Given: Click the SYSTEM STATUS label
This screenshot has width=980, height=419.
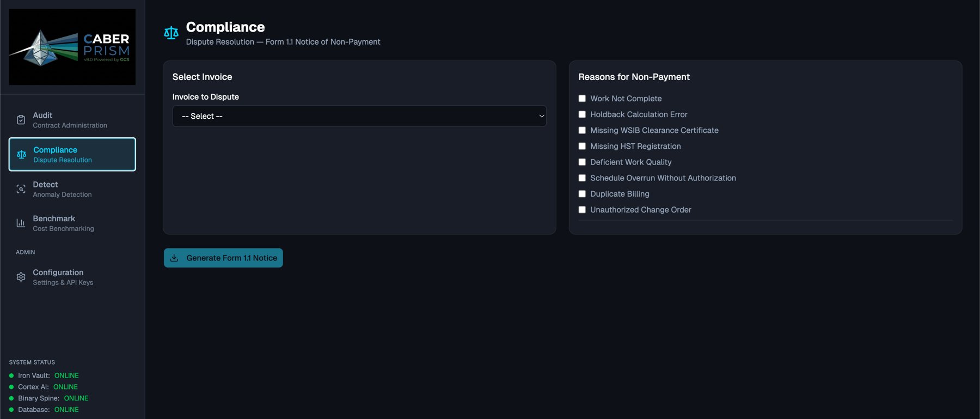Looking at the screenshot, I should coord(32,362).
